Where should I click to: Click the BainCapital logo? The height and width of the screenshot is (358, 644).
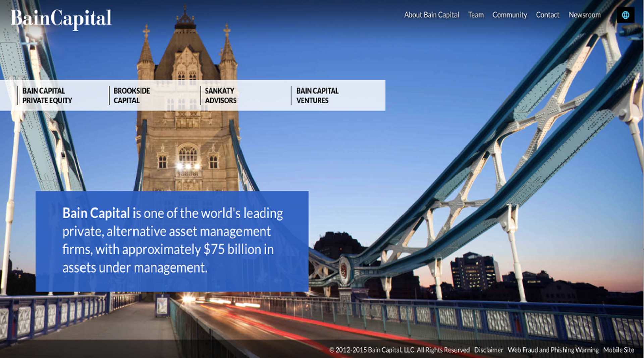(61, 18)
